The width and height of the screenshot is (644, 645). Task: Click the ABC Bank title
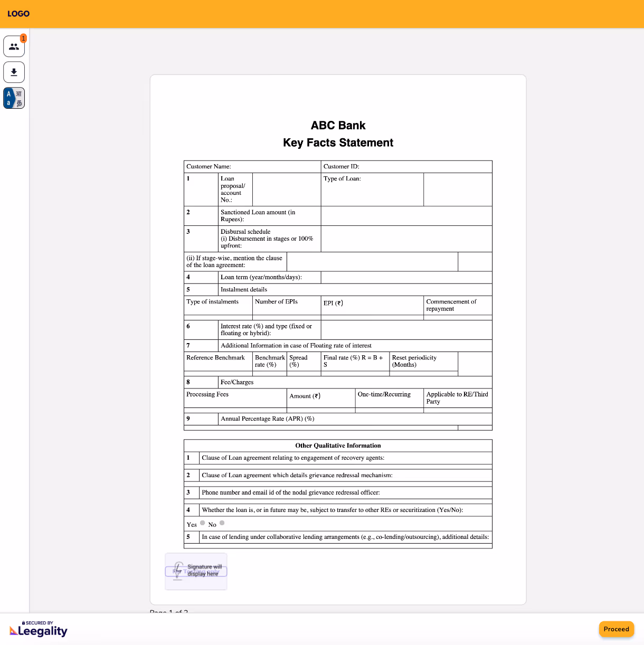click(338, 126)
